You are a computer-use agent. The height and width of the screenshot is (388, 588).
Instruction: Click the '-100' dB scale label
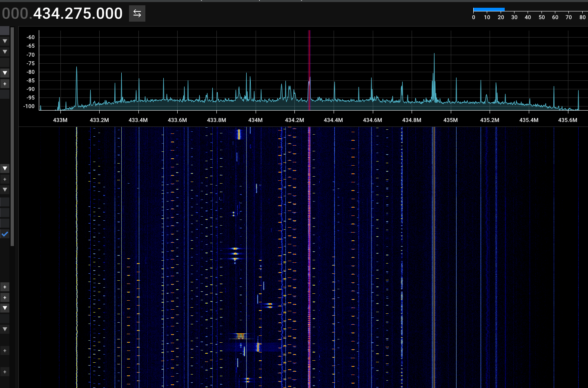click(29, 106)
